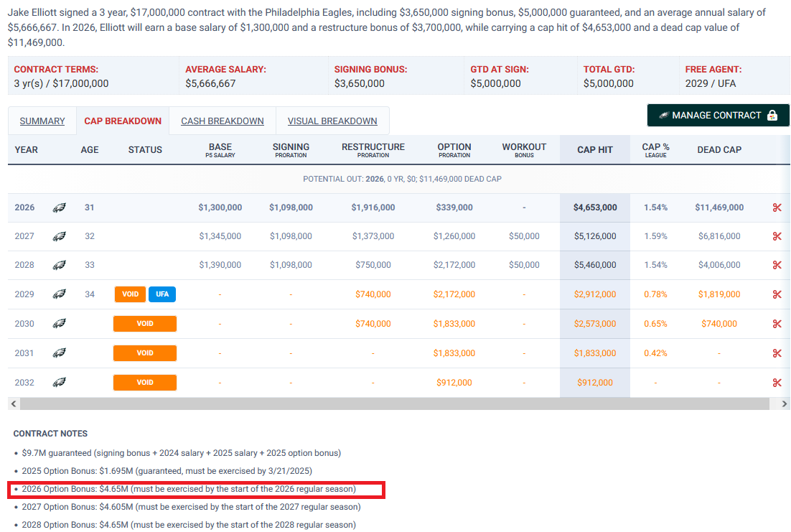Click the lock icon on Manage Contract
791x532 pixels.
pyautogui.click(x=772, y=116)
